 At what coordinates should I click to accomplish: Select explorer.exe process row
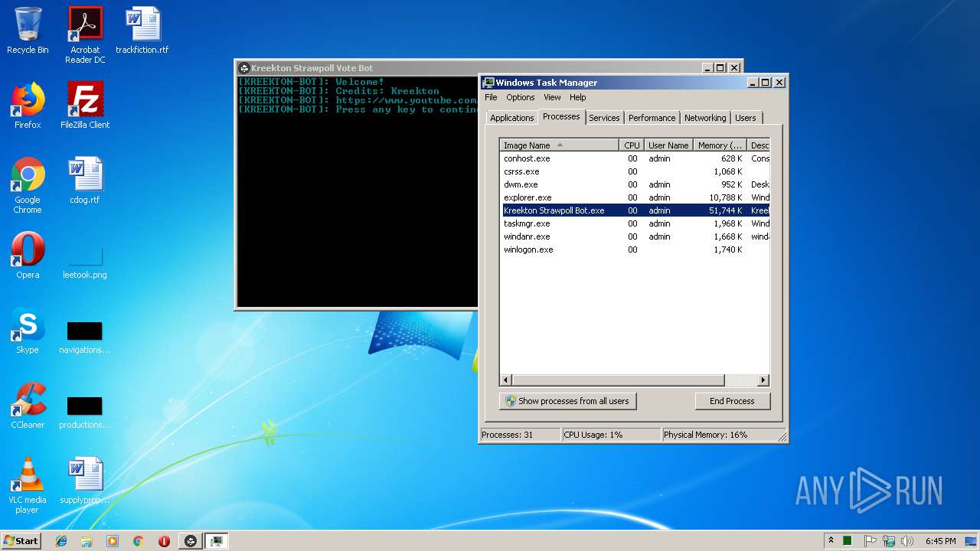(635, 197)
